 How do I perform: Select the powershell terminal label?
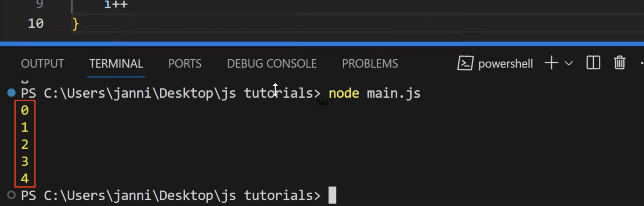(x=505, y=64)
